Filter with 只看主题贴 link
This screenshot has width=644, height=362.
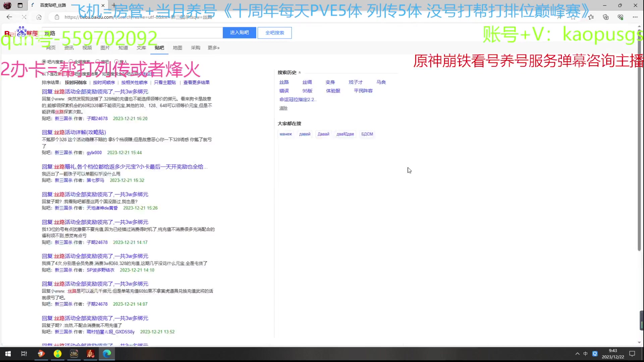(165, 82)
